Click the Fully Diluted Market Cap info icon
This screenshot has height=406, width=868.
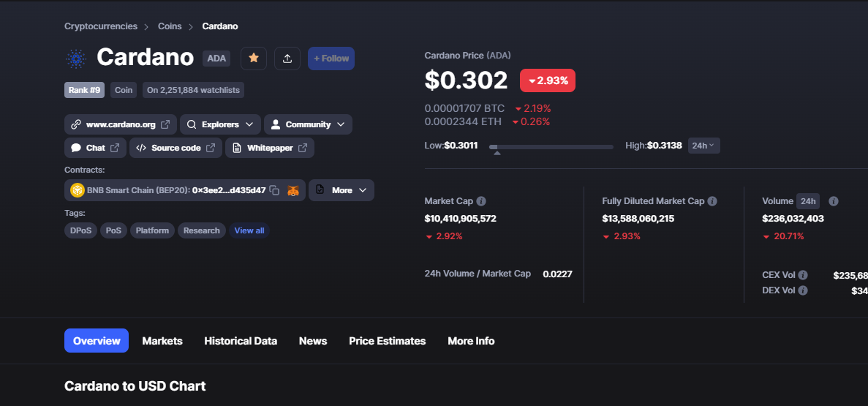point(712,201)
